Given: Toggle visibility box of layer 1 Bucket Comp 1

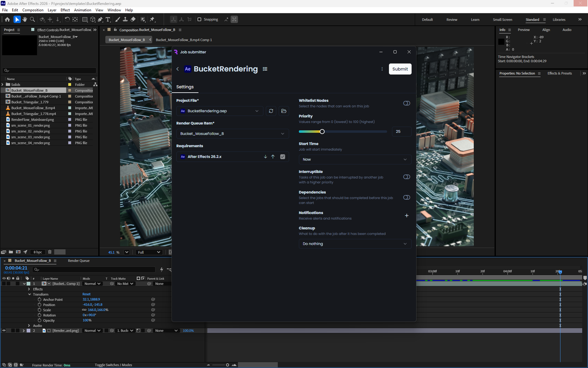Looking at the screenshot, I should point(4,284).
